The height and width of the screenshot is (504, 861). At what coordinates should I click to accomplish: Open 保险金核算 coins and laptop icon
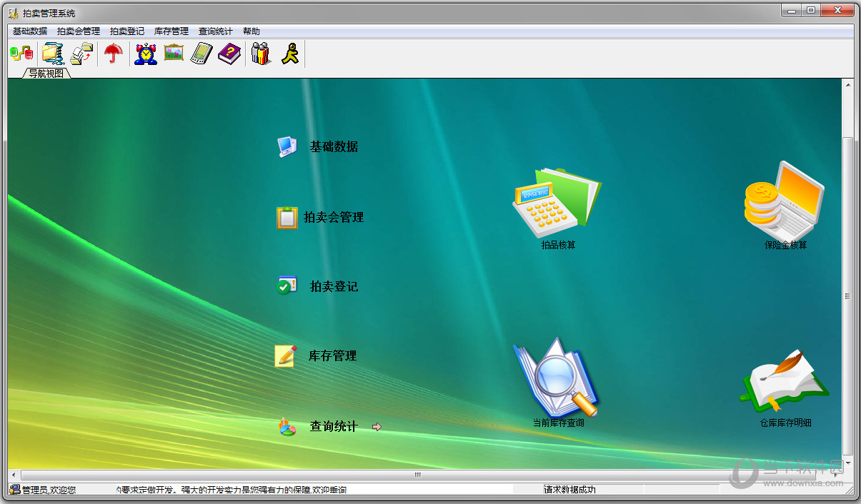coord(785,201)
